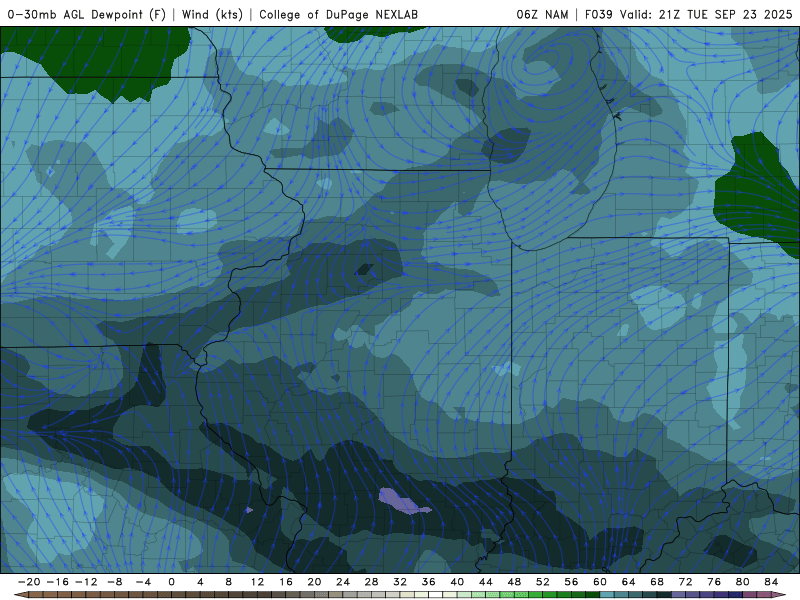The width and height of the screenshot is (800, 600).
Task: Click the 0 legend value
Action: tap(171, 582)
